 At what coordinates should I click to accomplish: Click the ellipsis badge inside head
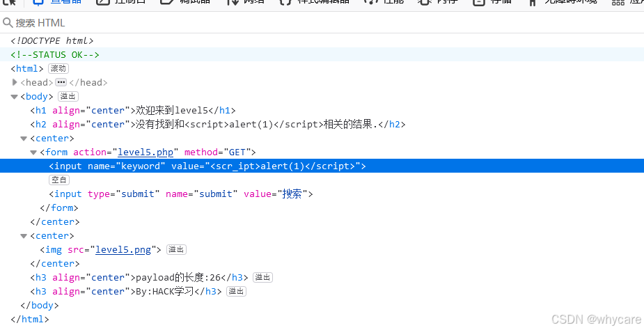(x=61, y=82)
